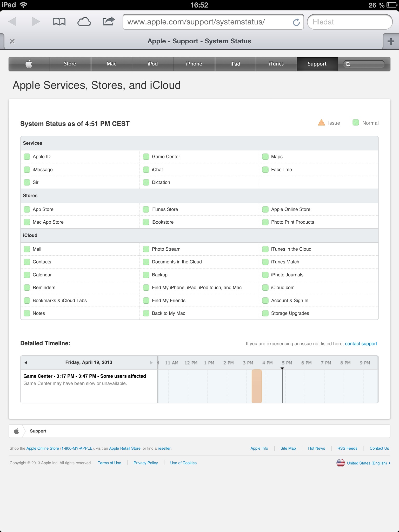
Task: Click the iCloud Mail status indicator
Action: pyautogui.click(x=27, y=249)
